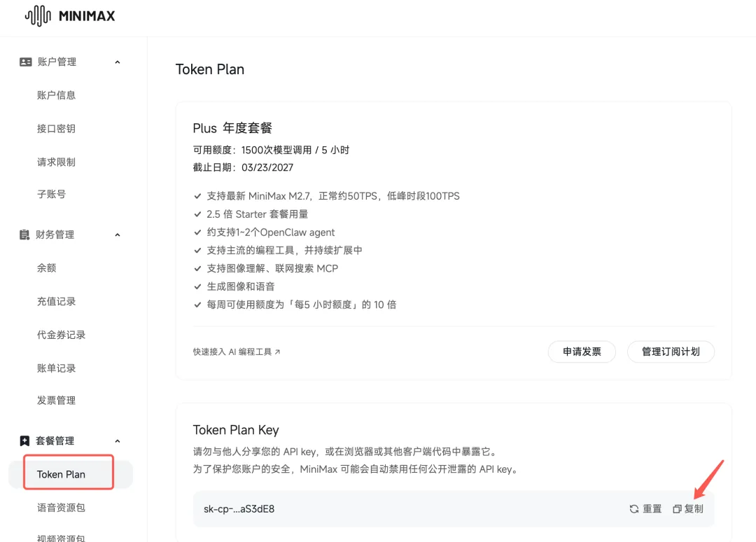This screenshot has height=542, width=756.
Task: Click the masked key sk-cp-...aS3dE8
Action: click(x=239, y=508)
